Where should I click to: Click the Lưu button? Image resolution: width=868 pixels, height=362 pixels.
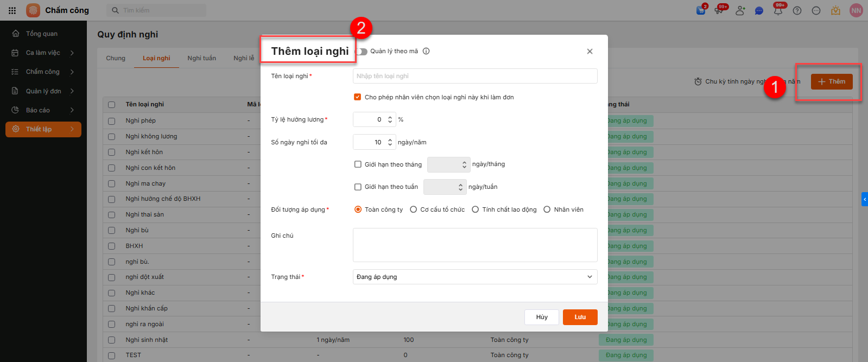pos(580,317)
